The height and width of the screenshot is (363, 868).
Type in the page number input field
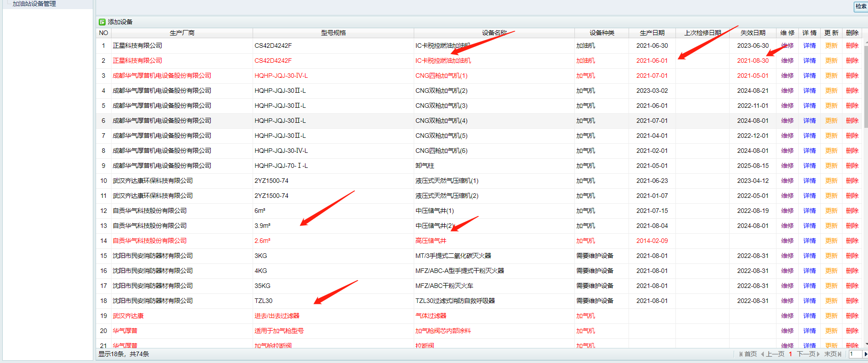(855, 354)
